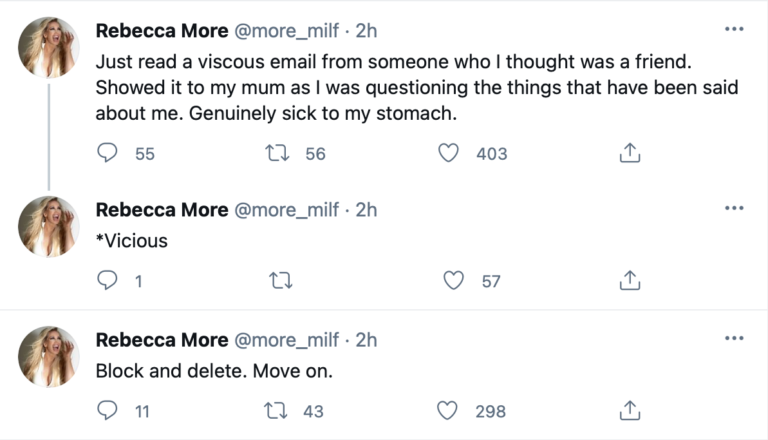Share the Block and delete tweet
Viewport: 768px width, 440px height.
pos(630,410)
